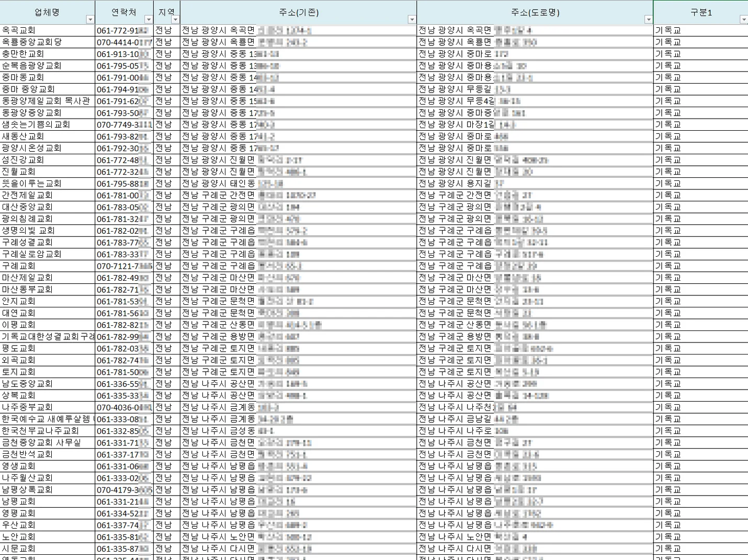Select the 간전제일교회 cell
Viewport: 748px width, 560px height.
pyautogui.click(x=48, y=195)
